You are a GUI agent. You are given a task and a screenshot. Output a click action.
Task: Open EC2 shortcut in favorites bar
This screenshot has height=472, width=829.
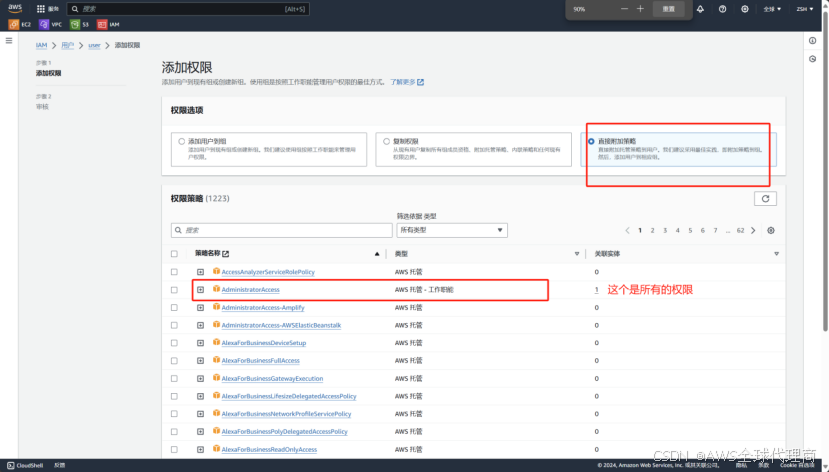[20, 24]
